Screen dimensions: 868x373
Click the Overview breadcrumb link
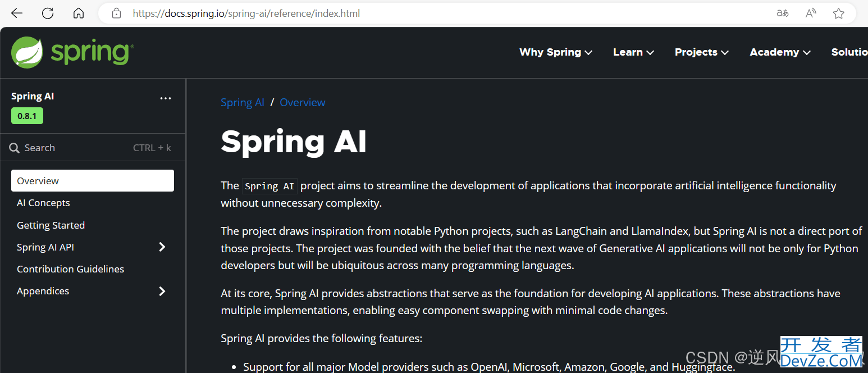point(303,102)
